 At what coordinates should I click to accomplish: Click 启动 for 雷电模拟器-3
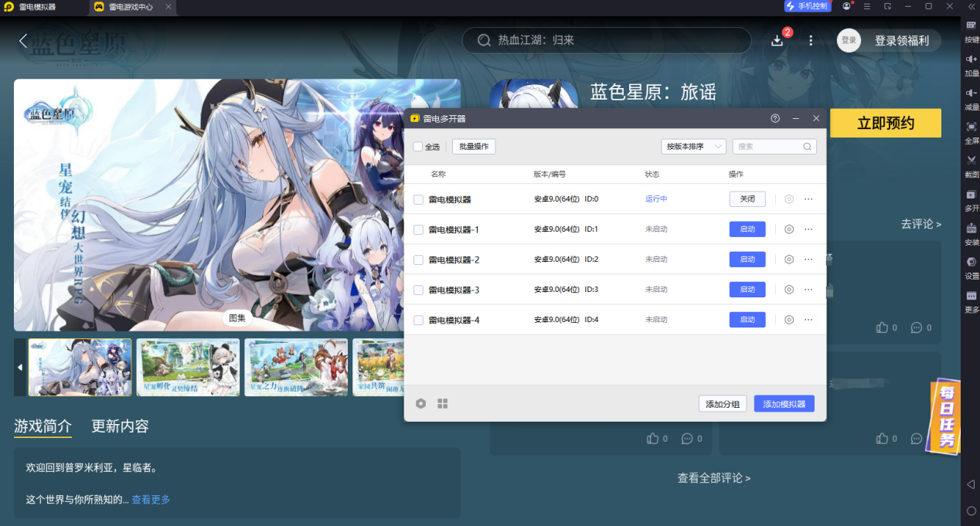(x=747, y=290)
